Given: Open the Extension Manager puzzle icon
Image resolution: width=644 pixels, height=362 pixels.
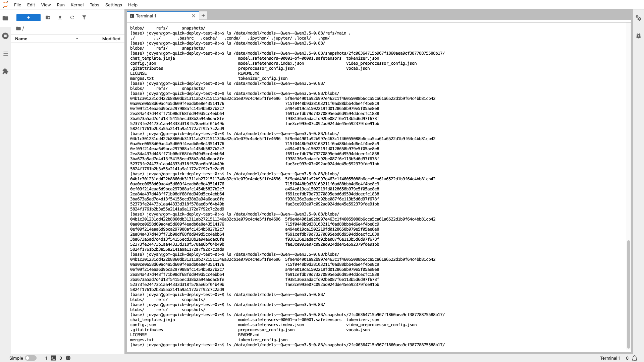Looking at the screenshot, I should pyautogui.click(x=5, y=71).
